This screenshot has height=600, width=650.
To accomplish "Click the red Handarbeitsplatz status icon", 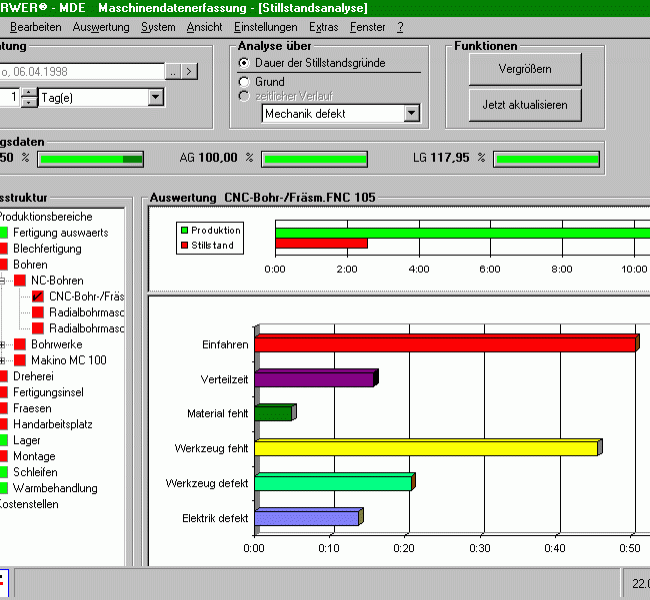I will pyautogui.click(x=3, y=424).
